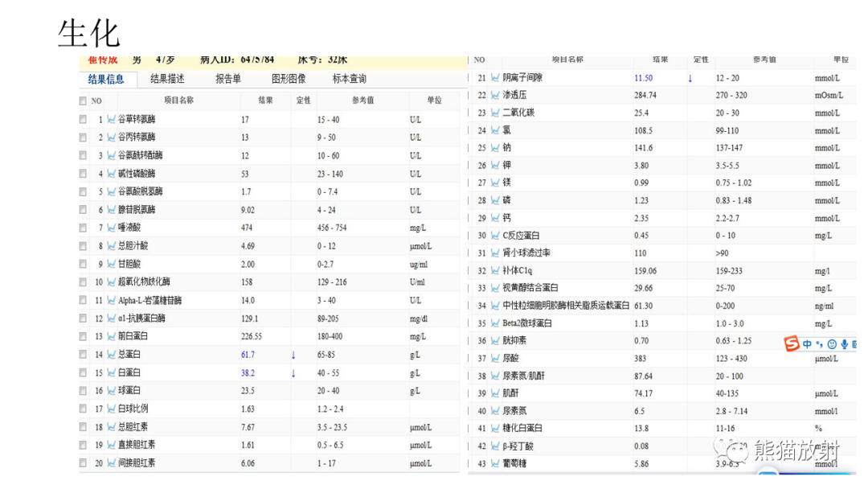
Task: Click 项目名称 column header in right table
Action: click(x=567, y=60)
